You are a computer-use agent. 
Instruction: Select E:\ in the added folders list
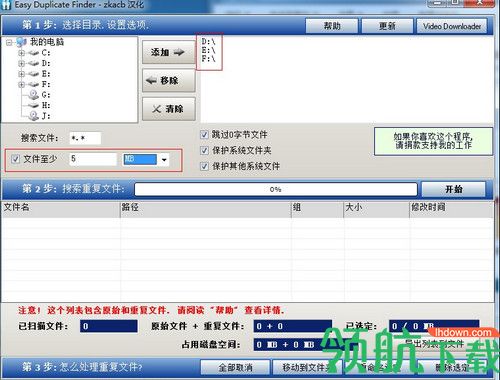[209, 50]
